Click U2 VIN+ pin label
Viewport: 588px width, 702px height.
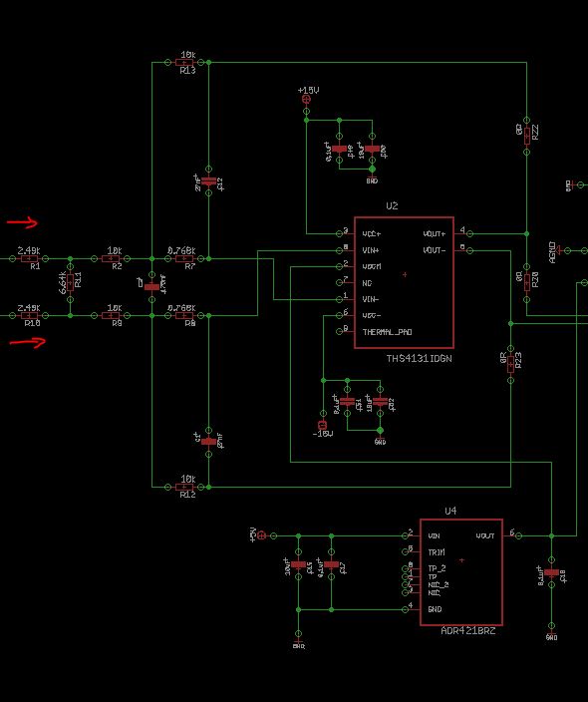pyautogui.click(x=371, y=250)
